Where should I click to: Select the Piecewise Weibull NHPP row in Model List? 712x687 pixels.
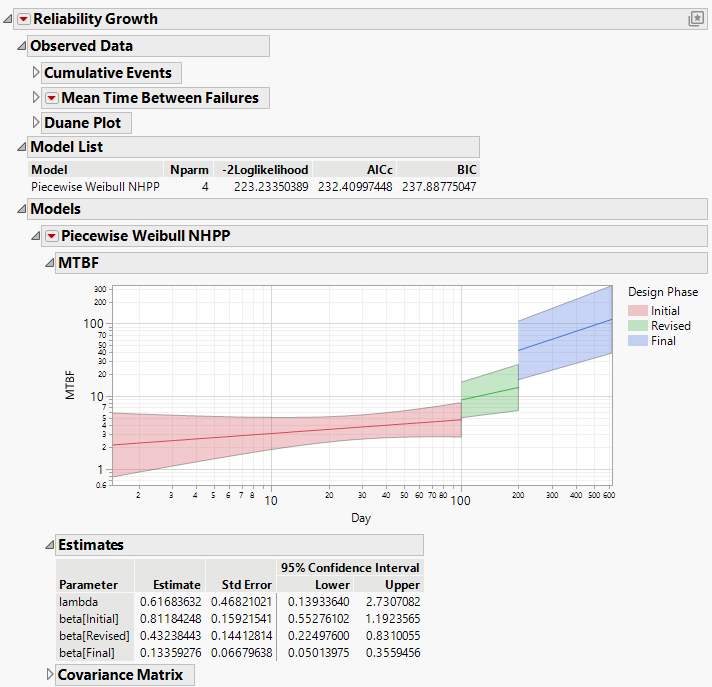pyautogui.click(x=95, y=186)
